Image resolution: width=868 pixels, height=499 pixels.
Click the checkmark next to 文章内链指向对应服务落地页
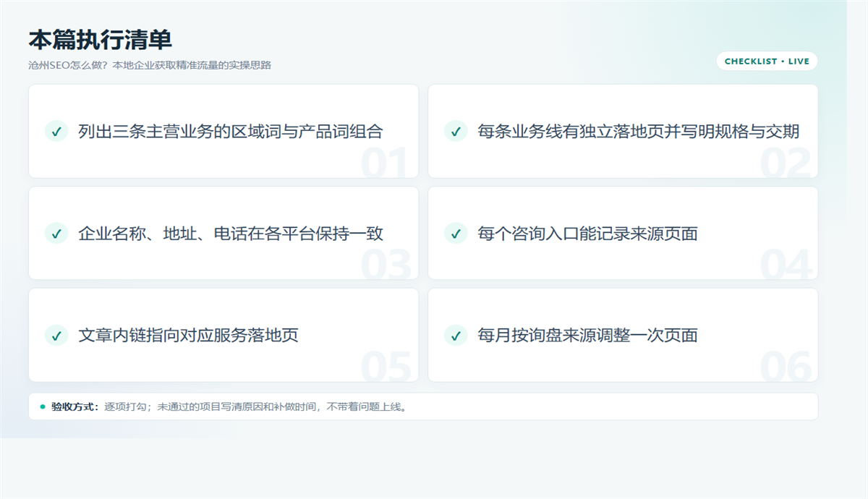pos(56,335)
